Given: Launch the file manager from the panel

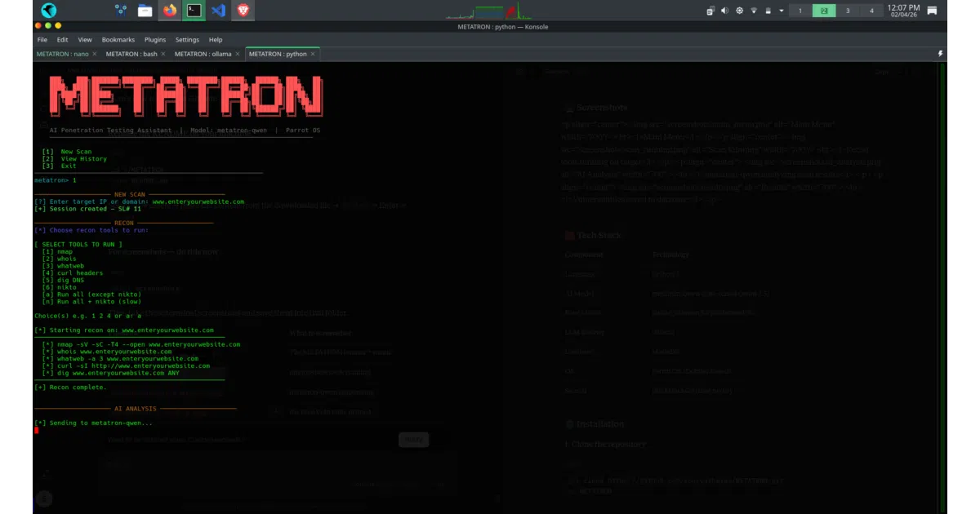Looking at the screenshot, I should 145,11.
